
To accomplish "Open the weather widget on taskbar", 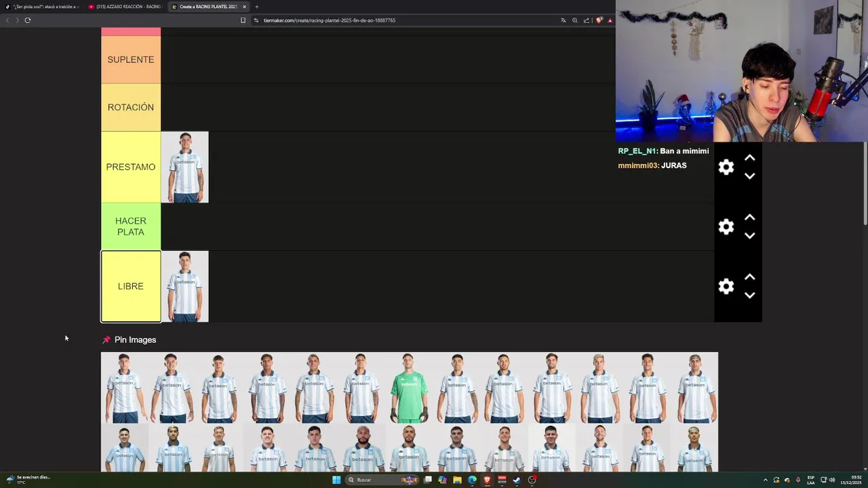I will (27, 480).
